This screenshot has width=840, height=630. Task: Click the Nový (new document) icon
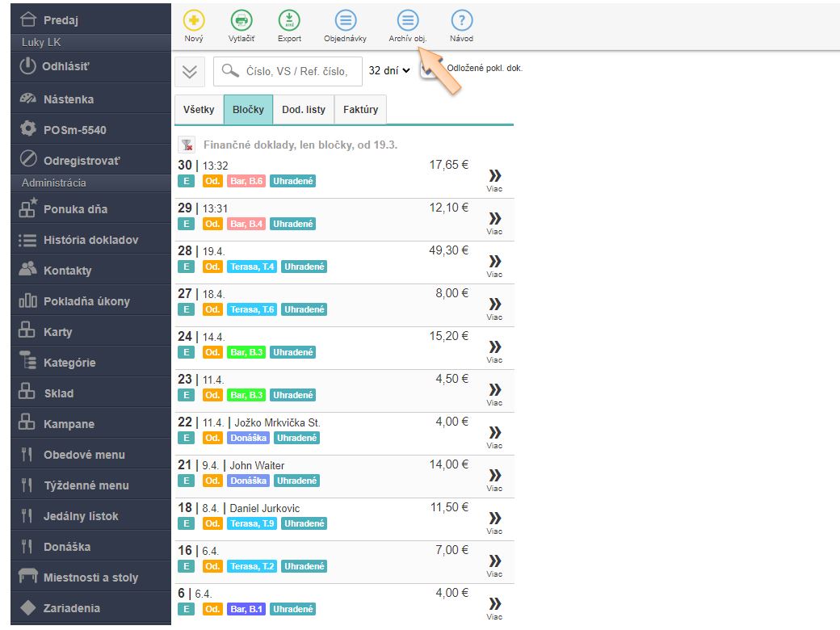tap(194, 21)
